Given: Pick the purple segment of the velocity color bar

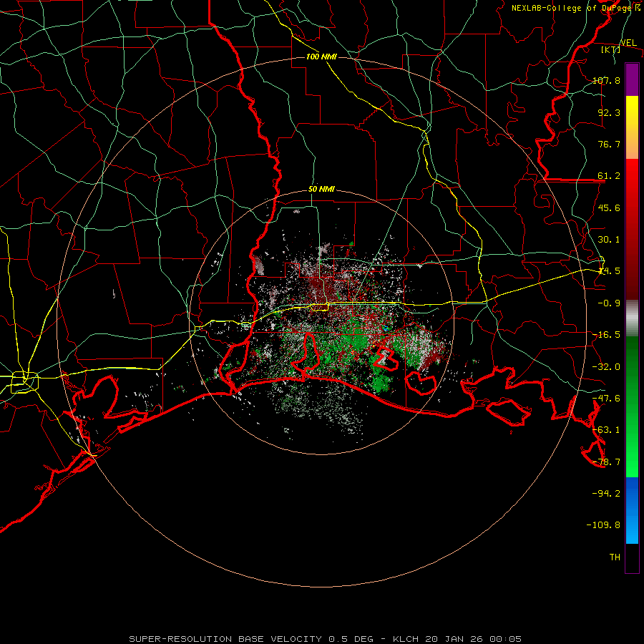Looking at the screenshot, I should 632,79.
